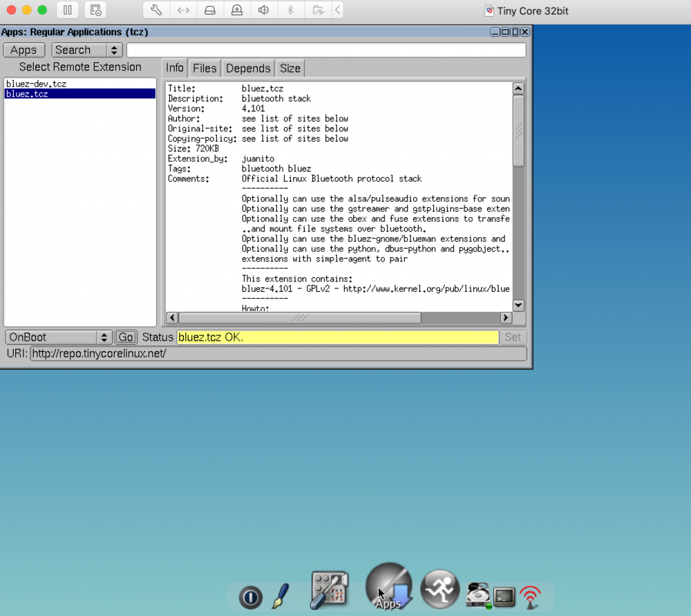The width and height of the screenshot is (691, 616).
Task: Open the Search type dropdown
Action: [x=86, y=50]
